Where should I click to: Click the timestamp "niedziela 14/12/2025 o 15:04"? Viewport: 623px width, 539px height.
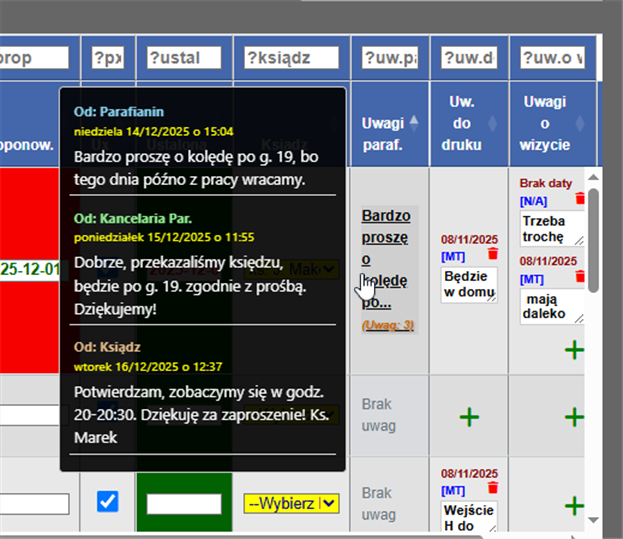(154, 131)
